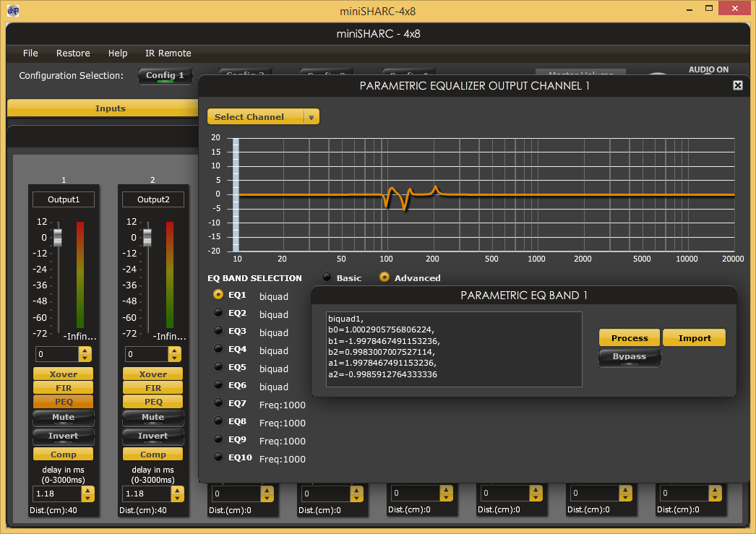
Task: Mute Output2 channel
Action: pyautogui.click(x=153, y=418)
